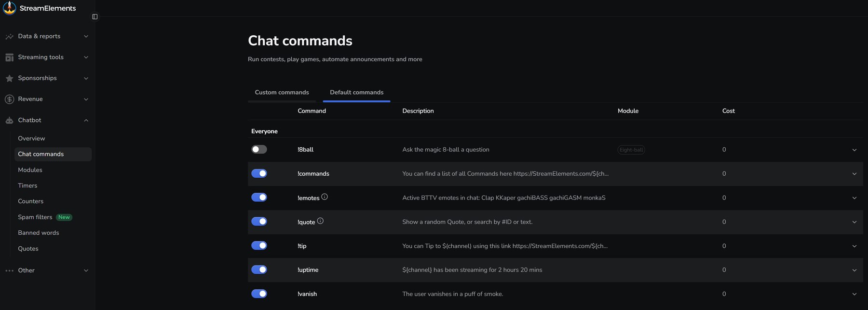
Task: Enable the !8ball command toggle
Action: click(x=259, y=149)
